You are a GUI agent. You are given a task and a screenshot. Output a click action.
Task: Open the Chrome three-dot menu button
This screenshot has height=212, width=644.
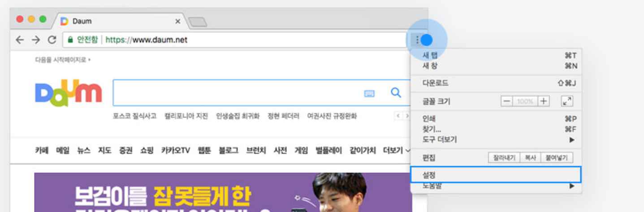(417, 40)
